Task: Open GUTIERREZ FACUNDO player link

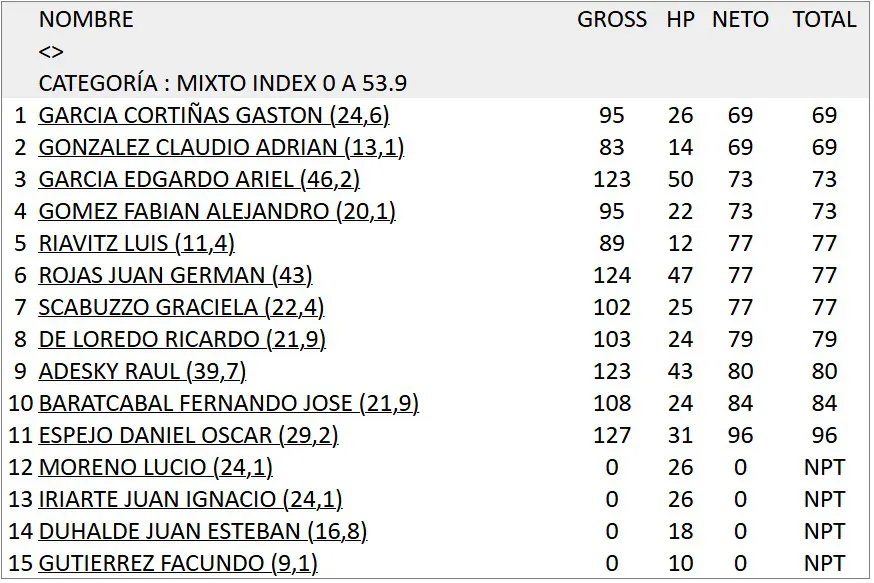Action: point(177,564)
